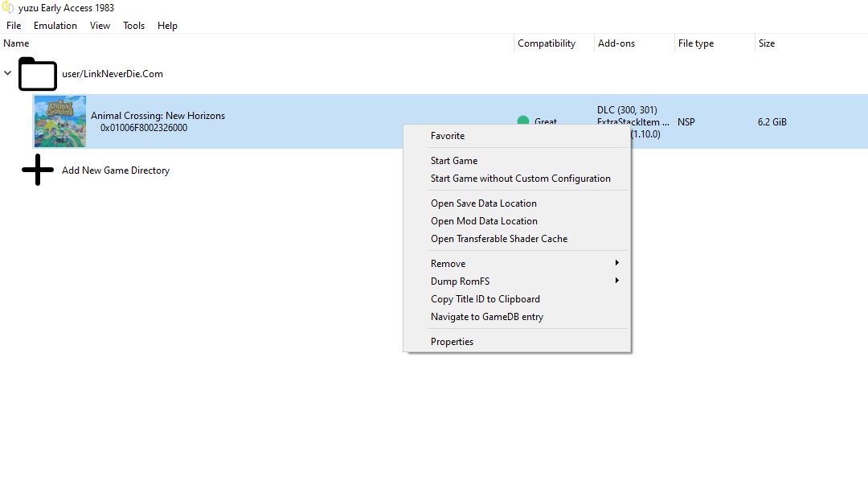The height and width of the screenshot is (493, 868).
Task: Click the yuzu logo in title bar
Action: point(8,8)
